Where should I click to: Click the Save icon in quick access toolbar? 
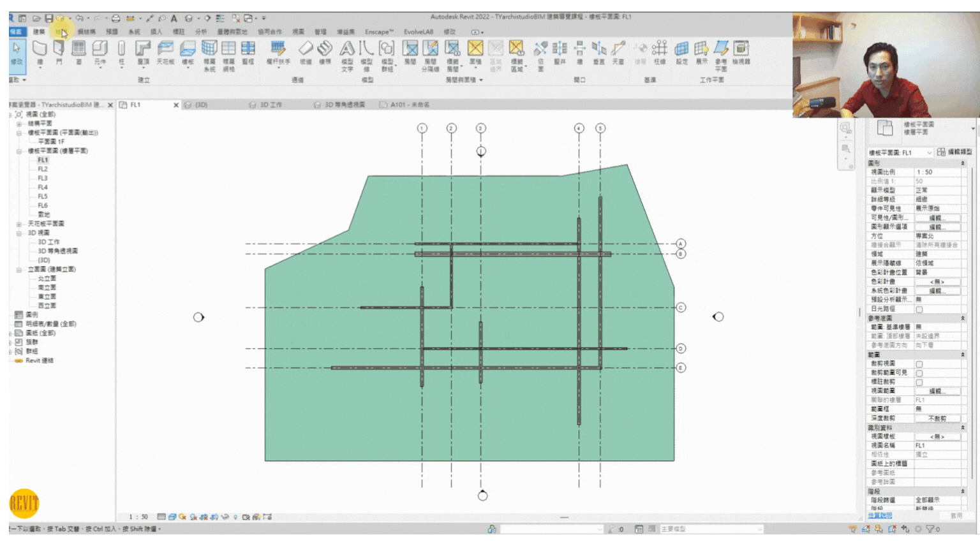pyautogui.click(x=48, y=18)
